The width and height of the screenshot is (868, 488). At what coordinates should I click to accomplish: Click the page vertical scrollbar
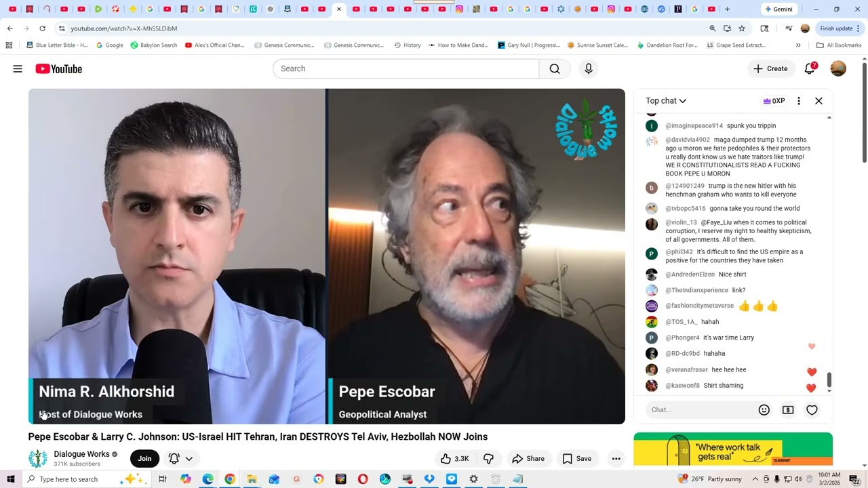coord(864,112)
